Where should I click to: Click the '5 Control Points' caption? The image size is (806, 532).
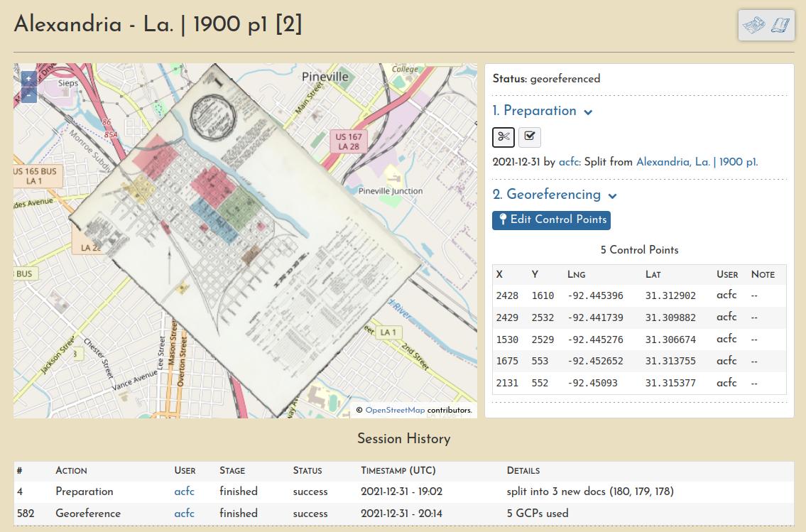(x=639, y=250)
